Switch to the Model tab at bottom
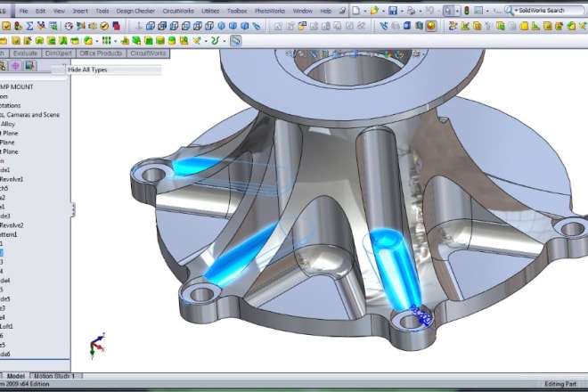The image size is (588, 392). [x=16, y=376]
